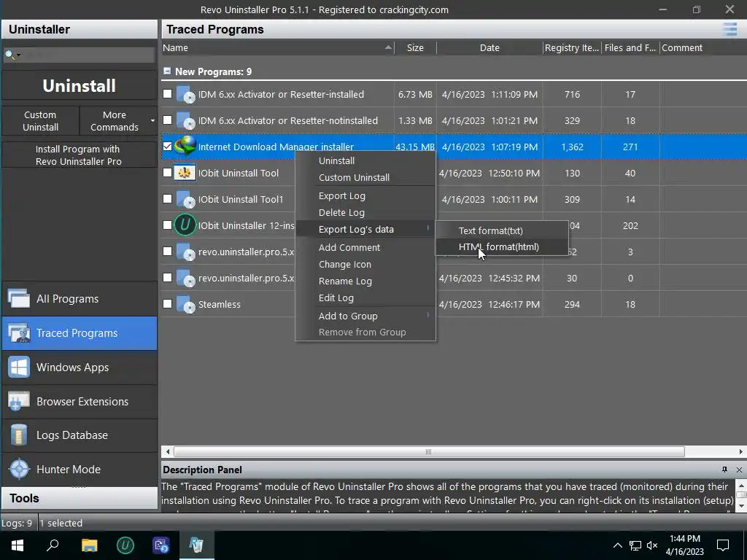
Task: Click the Traced Programs sidebar icon
Action: [18, 332]
